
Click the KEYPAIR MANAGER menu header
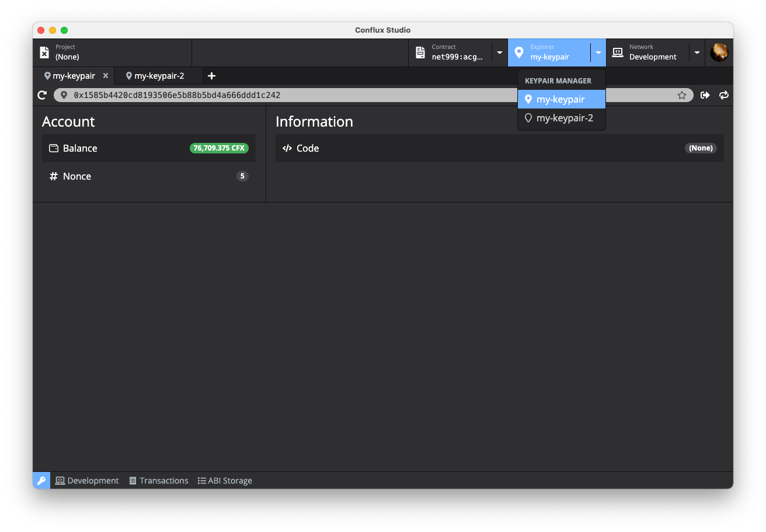[x=558, y=81]
